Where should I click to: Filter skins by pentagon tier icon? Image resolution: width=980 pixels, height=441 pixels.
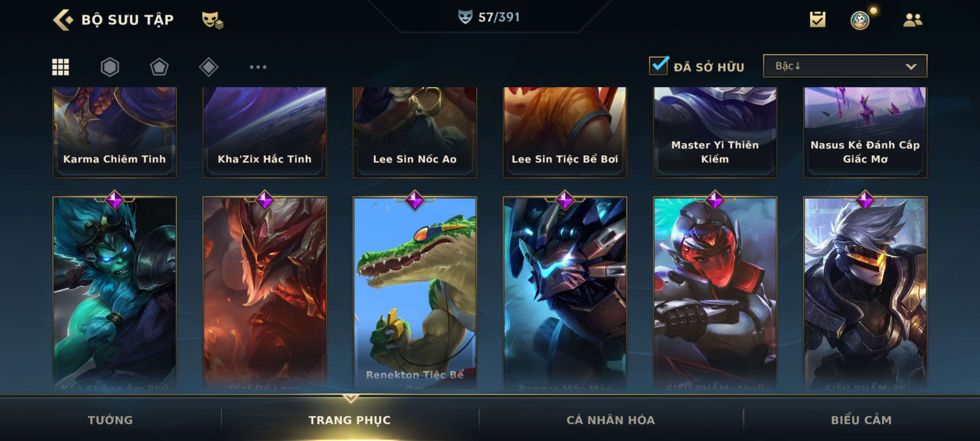click(159, 67)
